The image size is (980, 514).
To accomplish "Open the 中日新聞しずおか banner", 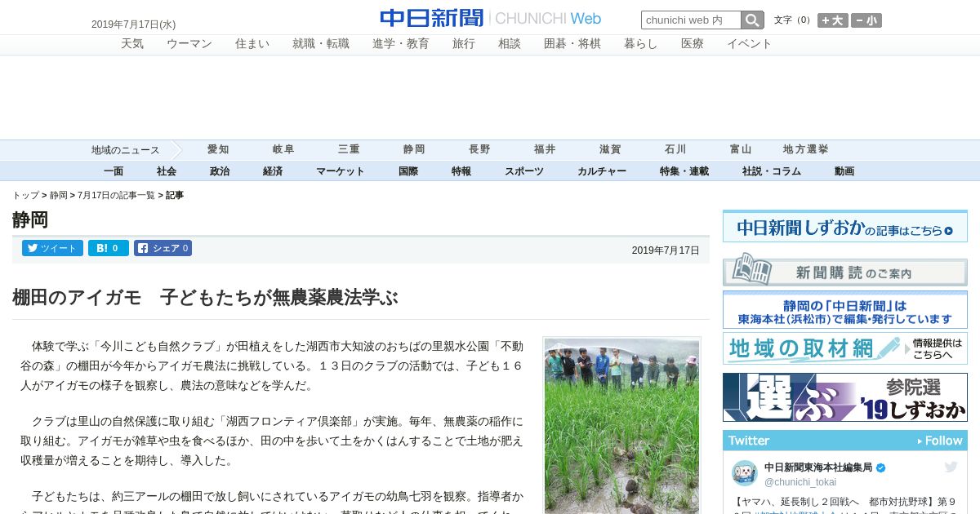I will point(845,226).
